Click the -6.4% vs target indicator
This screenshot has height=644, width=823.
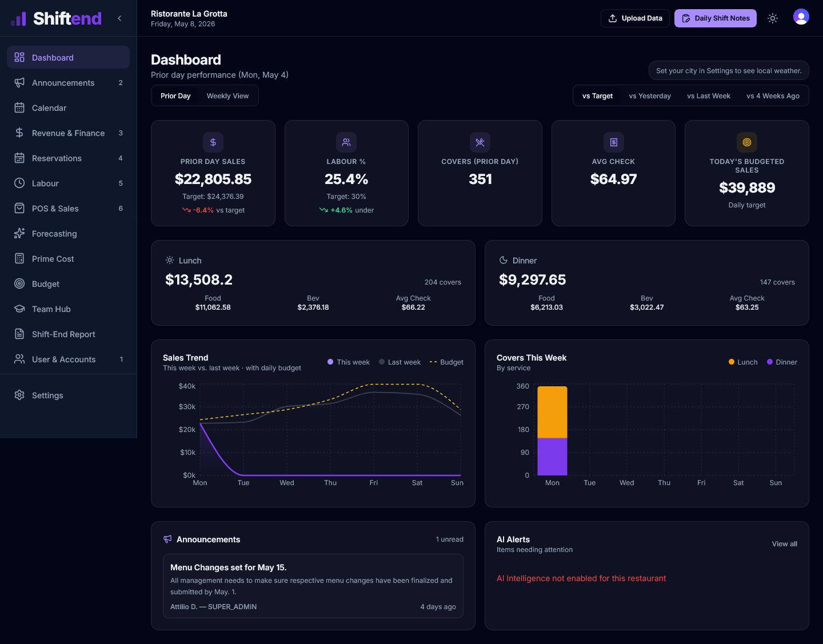coord(213,210)
